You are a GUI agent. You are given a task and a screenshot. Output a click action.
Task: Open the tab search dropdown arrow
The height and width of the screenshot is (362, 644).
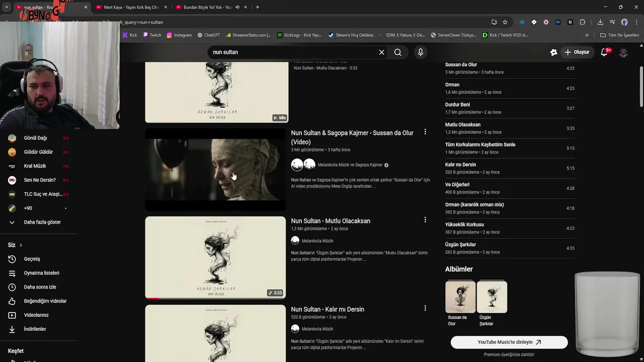click(x=6, y=7)
